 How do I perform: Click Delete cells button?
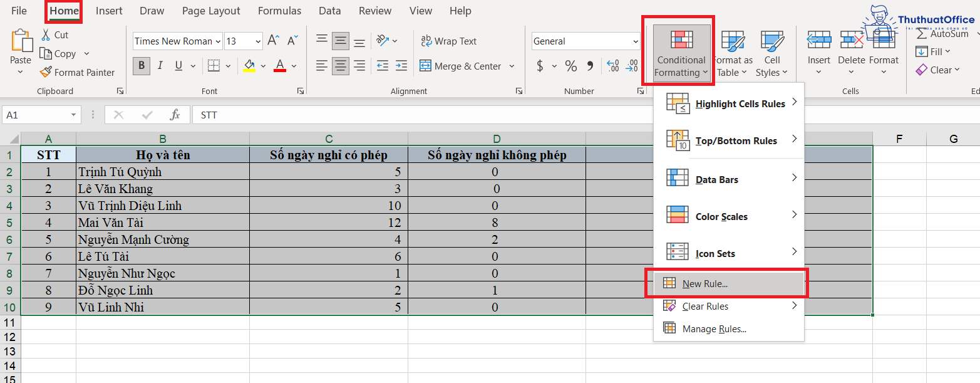click(851, 54)
